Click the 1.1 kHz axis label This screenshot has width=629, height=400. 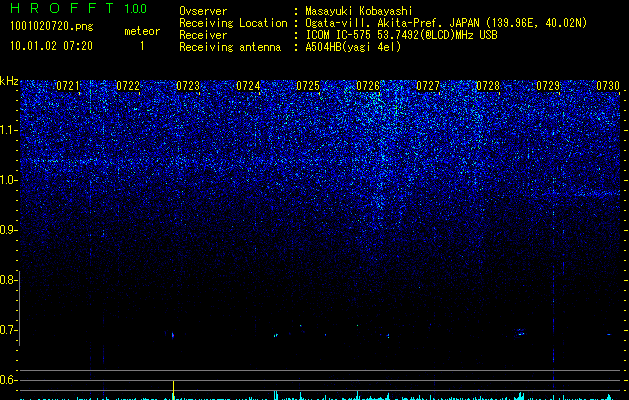8,130
